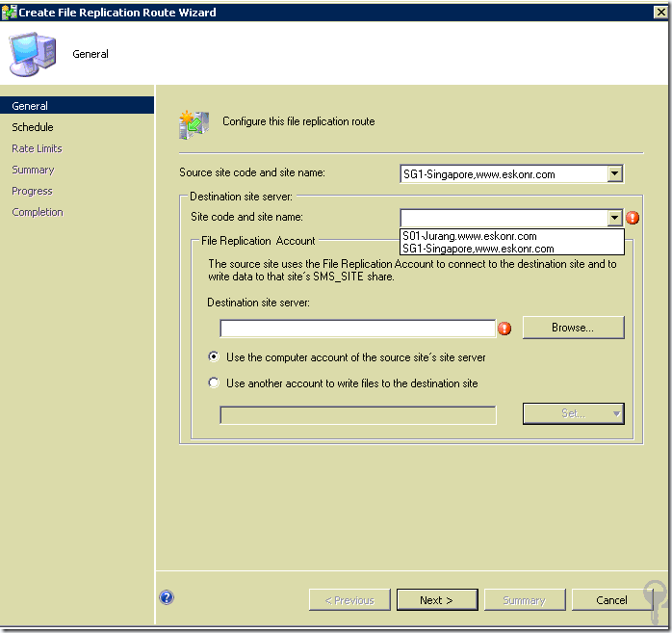Click 'File Replication Account' group label
Screen dimensions: 672x633
[258, 241]
